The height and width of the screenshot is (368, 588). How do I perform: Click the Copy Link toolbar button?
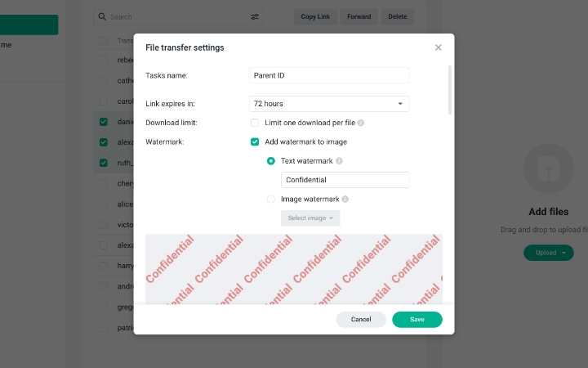315,16
